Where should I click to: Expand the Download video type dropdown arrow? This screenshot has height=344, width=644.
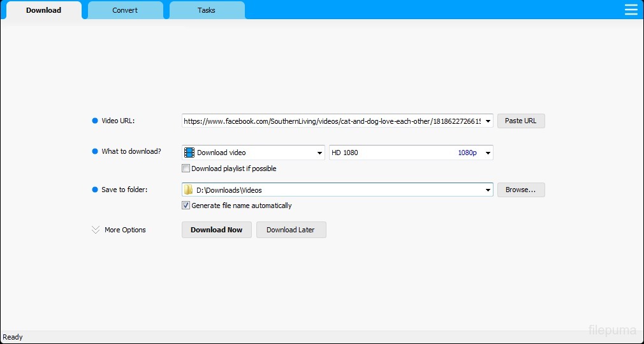[319, 153]
